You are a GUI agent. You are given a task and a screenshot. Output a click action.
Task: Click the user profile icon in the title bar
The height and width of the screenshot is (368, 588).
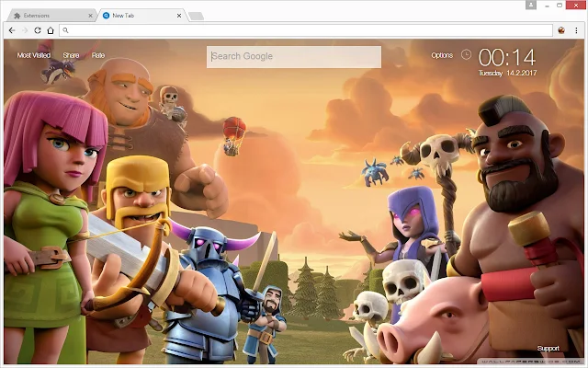(531, 5)
